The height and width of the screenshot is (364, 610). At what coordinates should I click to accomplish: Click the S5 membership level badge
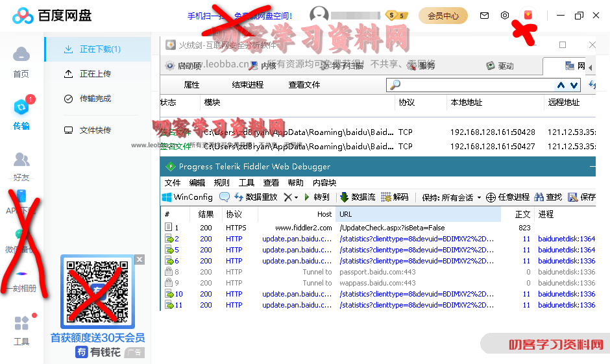[x=396, y=16]
